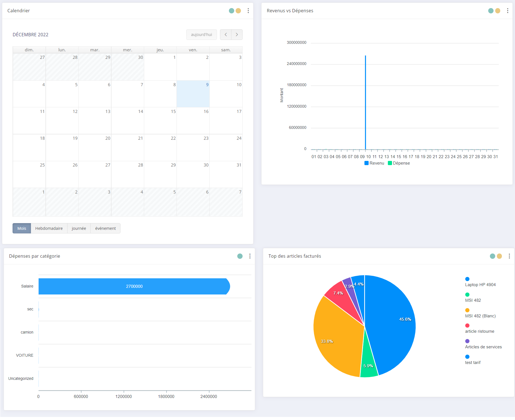Viewport: 515px width, 420px height.
Task: Select December 16 in the calendar
Action: coord(193,120)
